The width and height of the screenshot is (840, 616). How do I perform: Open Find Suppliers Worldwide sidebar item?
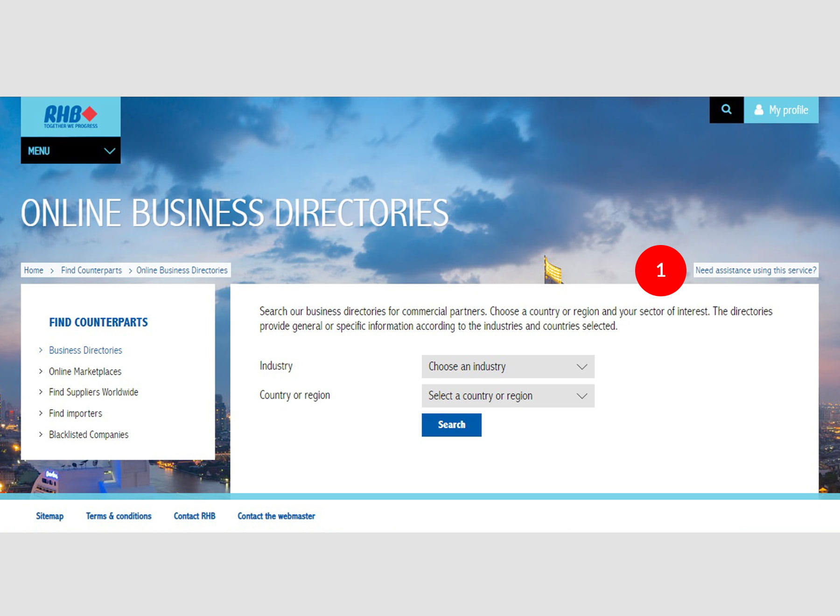[93, 392]
